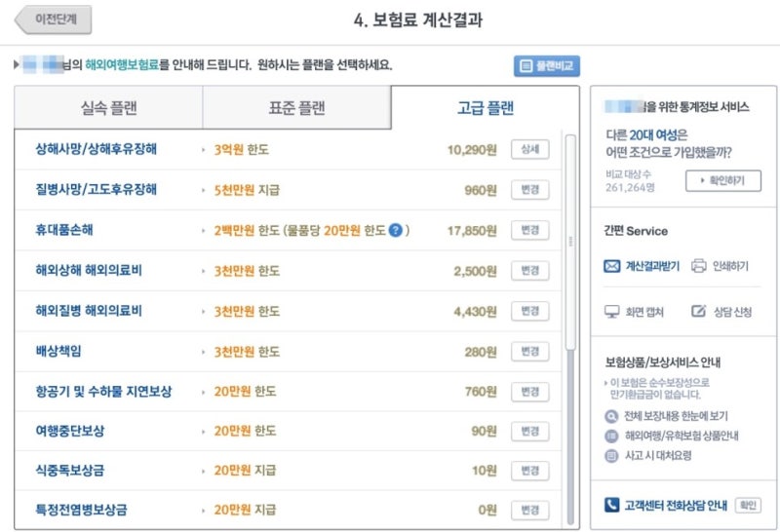Viewport: 780px width, 532px height.
Task: Click the icon beside 사고 시 대처요령
Action: point(611,455)
